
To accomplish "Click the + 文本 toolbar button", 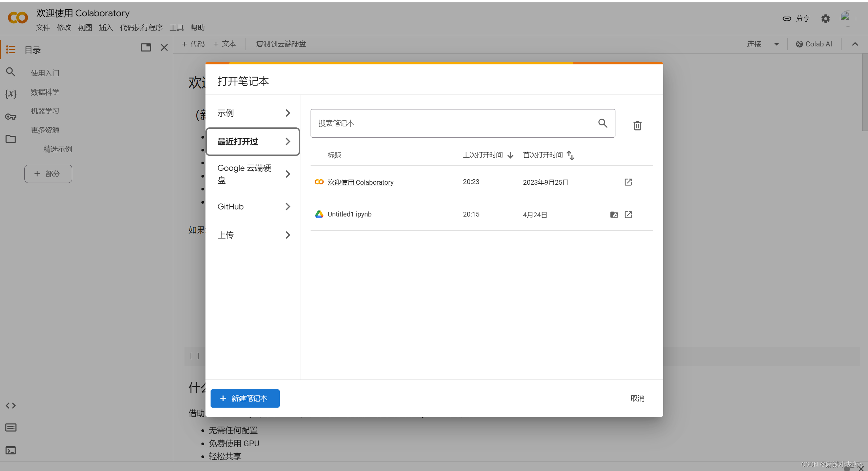I will [x=225, y=44].
